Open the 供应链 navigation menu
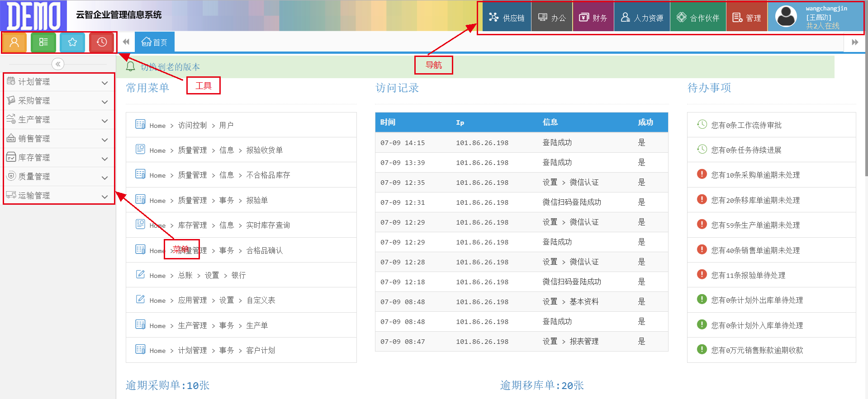868x399 pixels. click(x=507, y=17)
